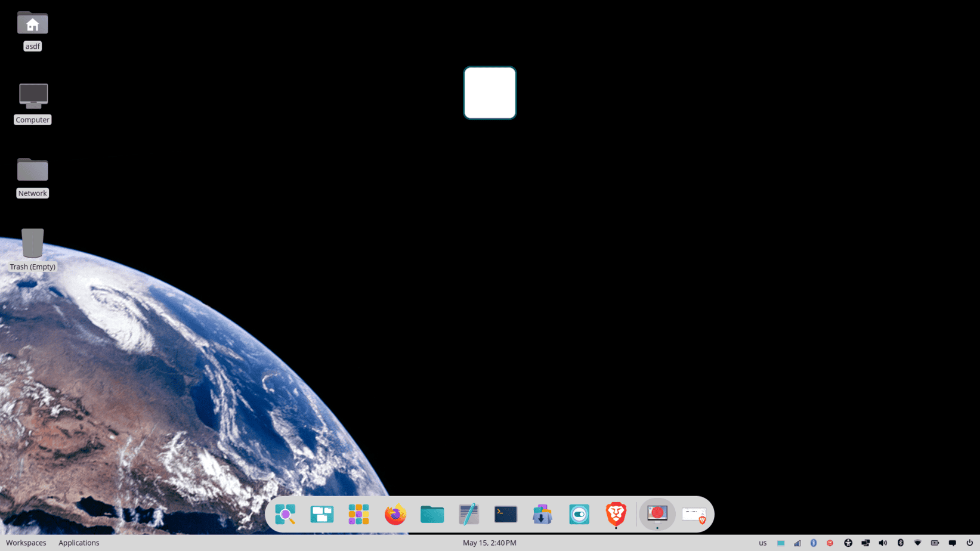
Task: Open the clock showing May 15, 2:40 PM
Action: click(x=490, y=543)
